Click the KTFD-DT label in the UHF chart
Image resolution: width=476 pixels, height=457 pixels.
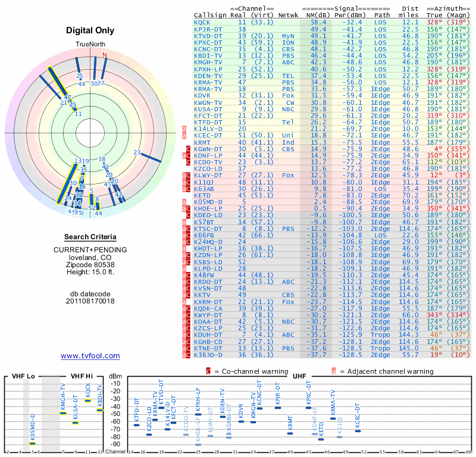pos(137,410)
